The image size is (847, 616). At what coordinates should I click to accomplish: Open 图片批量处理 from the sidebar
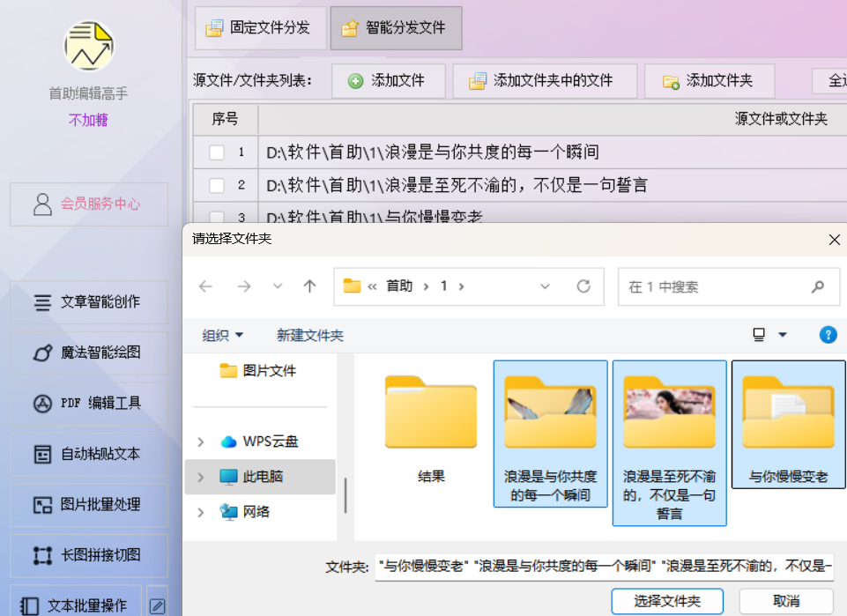[88, 505]
